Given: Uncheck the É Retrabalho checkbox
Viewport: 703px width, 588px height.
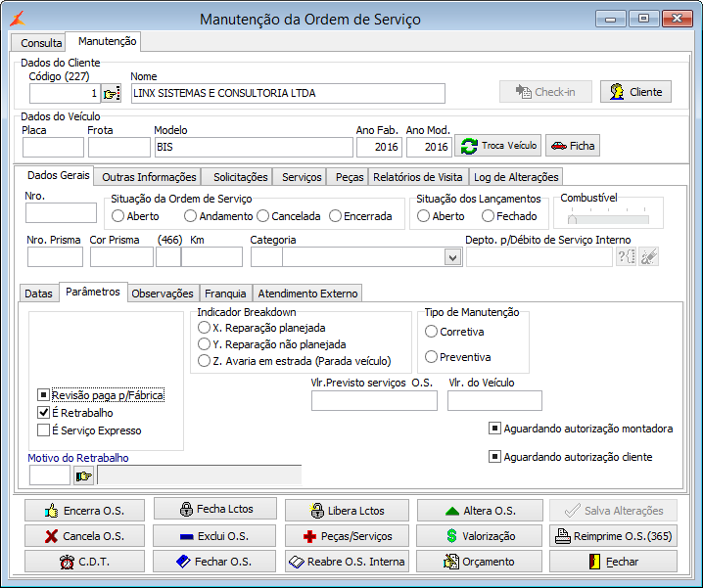Looking at the screenshot, I should pyautogui.click(x=43, y=413).
